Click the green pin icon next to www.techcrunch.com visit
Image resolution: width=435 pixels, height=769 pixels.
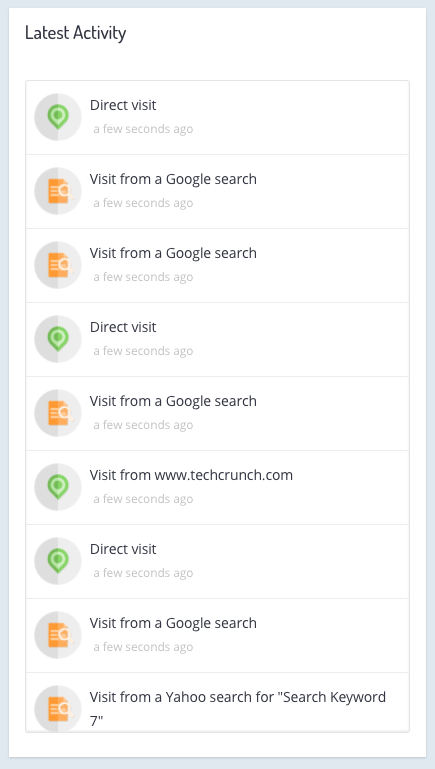58,487
